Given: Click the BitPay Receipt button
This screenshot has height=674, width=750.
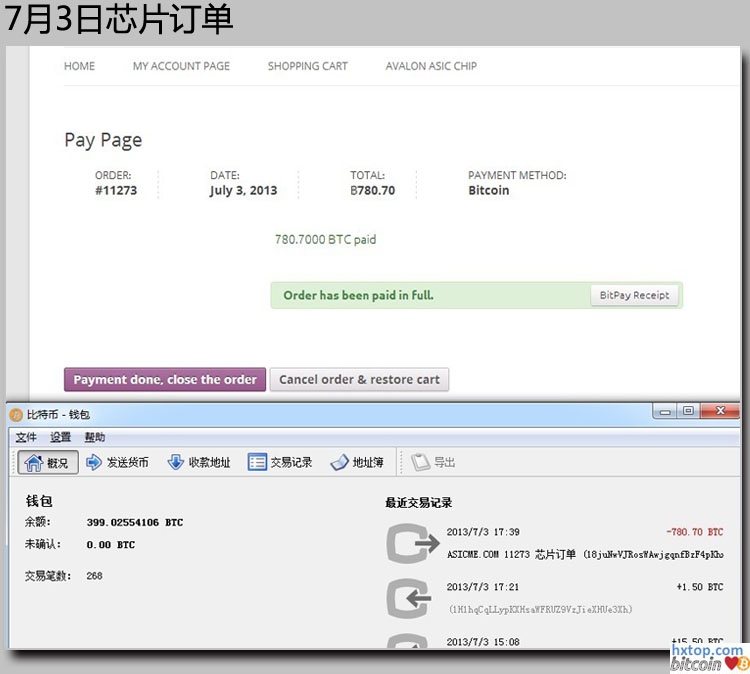Looking at the screenshot, I should coord(634,295).
